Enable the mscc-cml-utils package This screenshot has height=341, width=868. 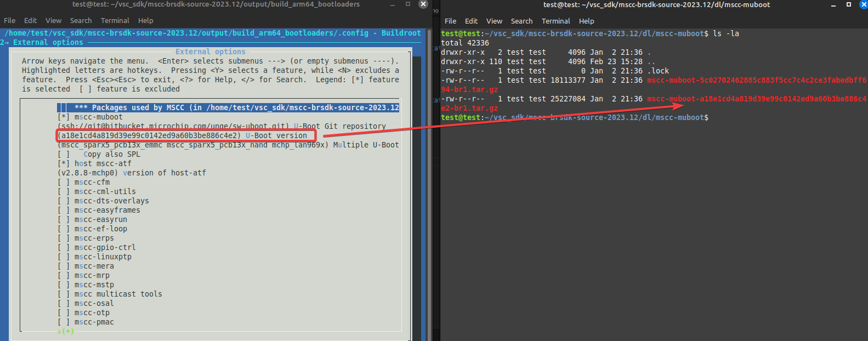[64, 191]
